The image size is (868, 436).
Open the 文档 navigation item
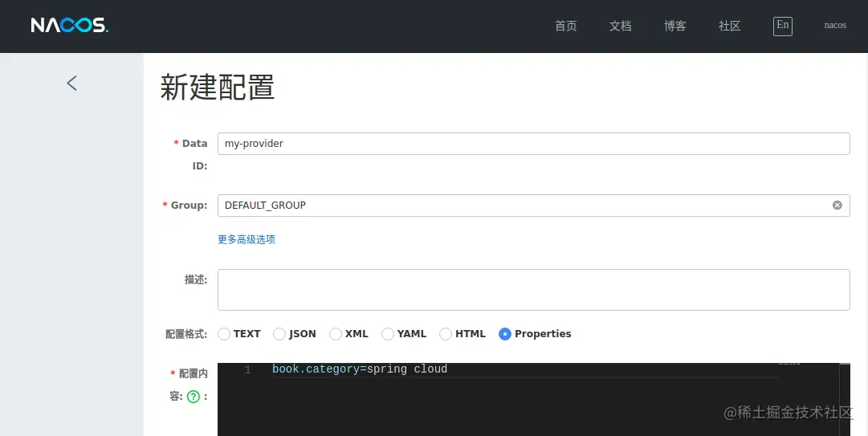620,26
